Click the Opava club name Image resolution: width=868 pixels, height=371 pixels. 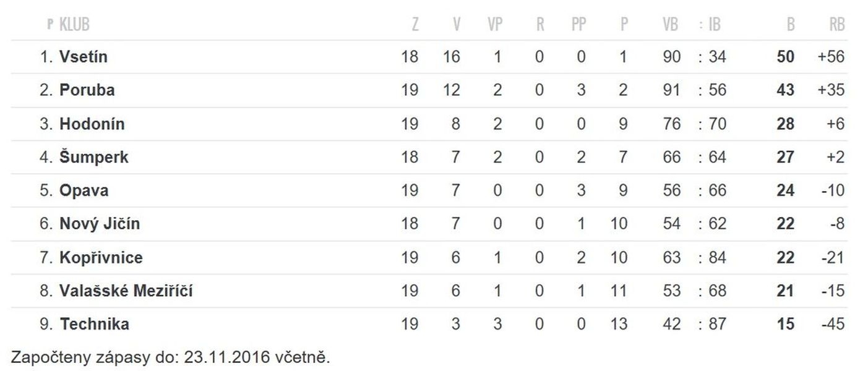pos(84,190)
